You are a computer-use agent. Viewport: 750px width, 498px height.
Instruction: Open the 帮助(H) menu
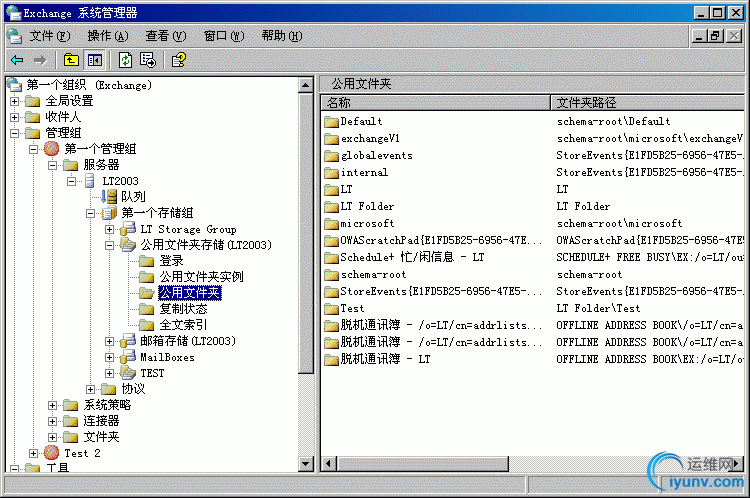(x=282, y=36)
